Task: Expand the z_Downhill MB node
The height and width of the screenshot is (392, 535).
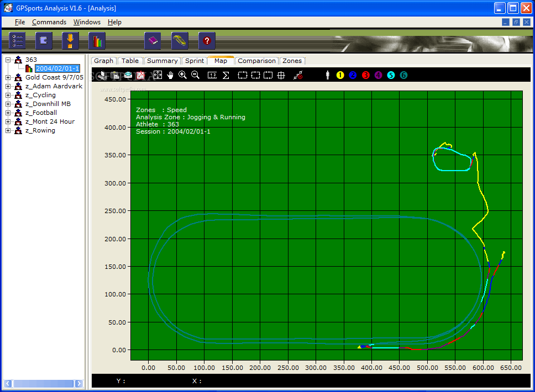Action: click(8, 104)
